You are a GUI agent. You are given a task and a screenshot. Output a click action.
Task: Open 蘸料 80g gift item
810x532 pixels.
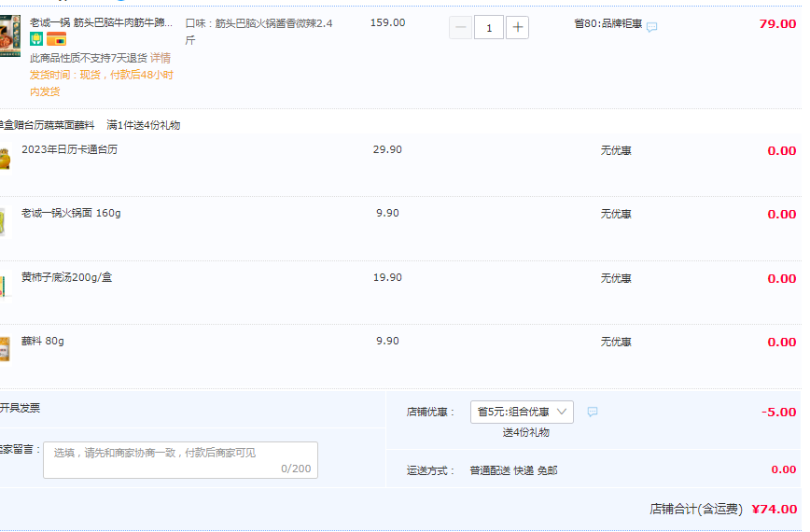click(43, 341)
